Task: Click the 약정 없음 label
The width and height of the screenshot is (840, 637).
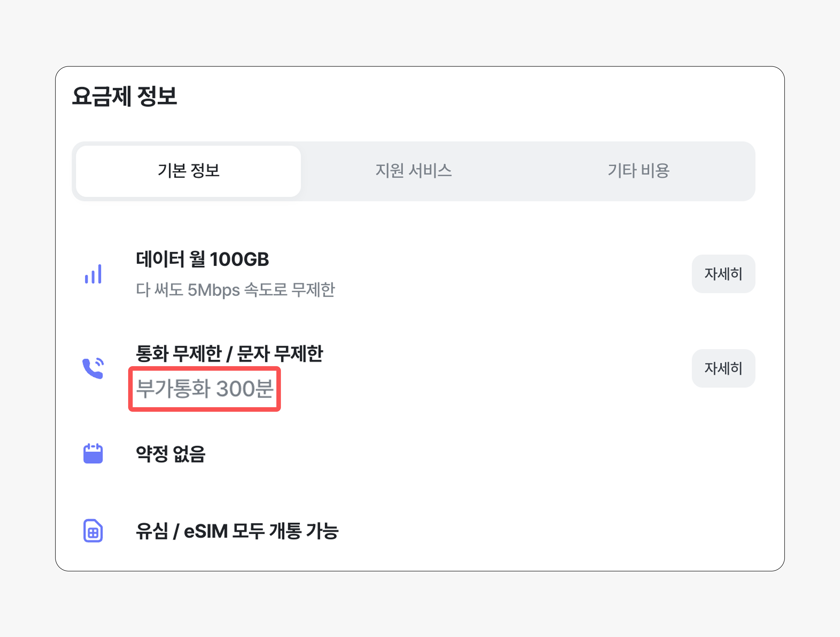Action: click(171, 454)
